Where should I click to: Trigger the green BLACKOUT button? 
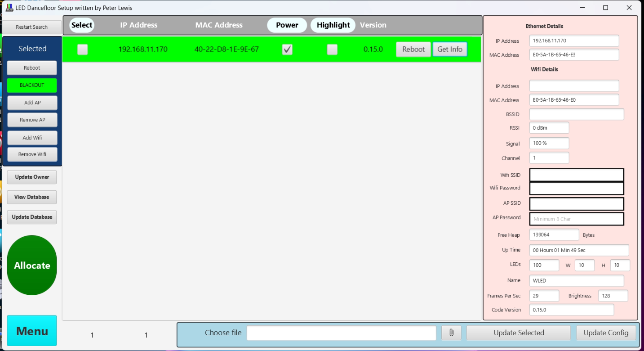[32, 85]
